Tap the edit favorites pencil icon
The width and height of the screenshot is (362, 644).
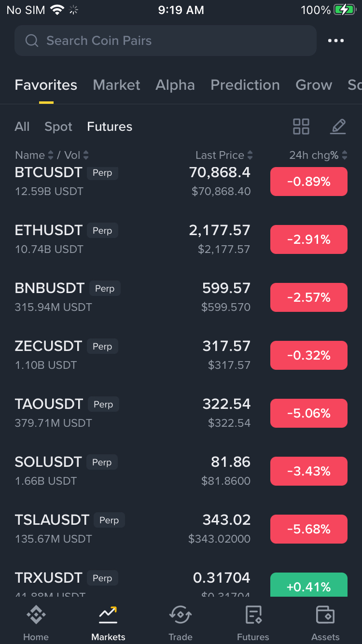pos(338,126)
